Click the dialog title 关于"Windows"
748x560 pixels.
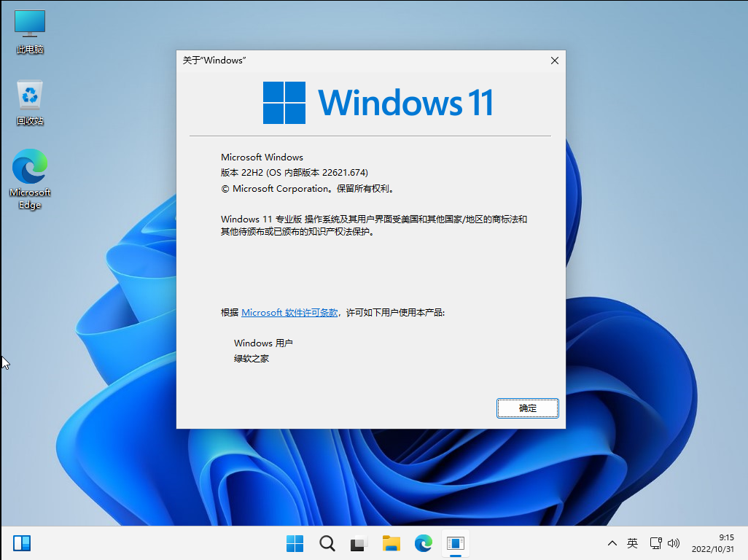(x=214, y=60)
